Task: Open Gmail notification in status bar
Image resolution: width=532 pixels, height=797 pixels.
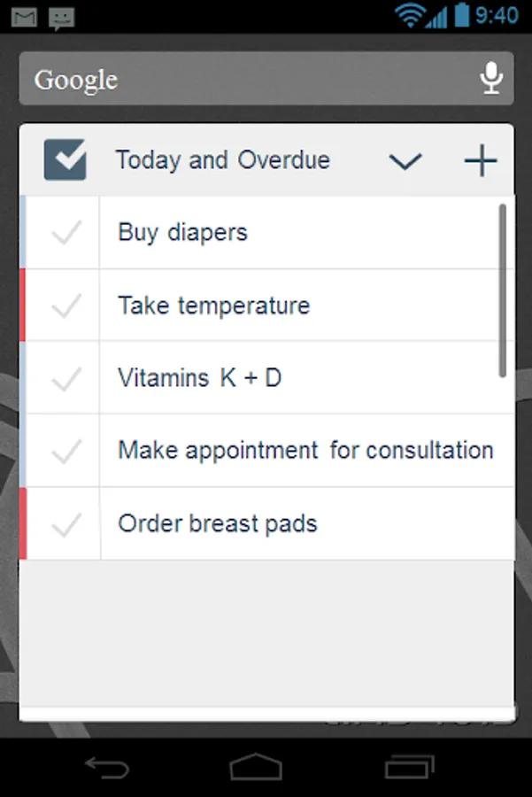Action: coord(24,16)
